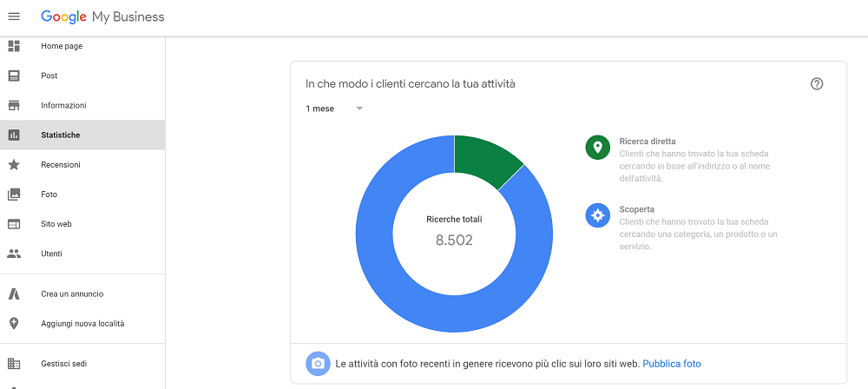
Task: Click the Recensioni star icon
Action: tap(14, 165)
